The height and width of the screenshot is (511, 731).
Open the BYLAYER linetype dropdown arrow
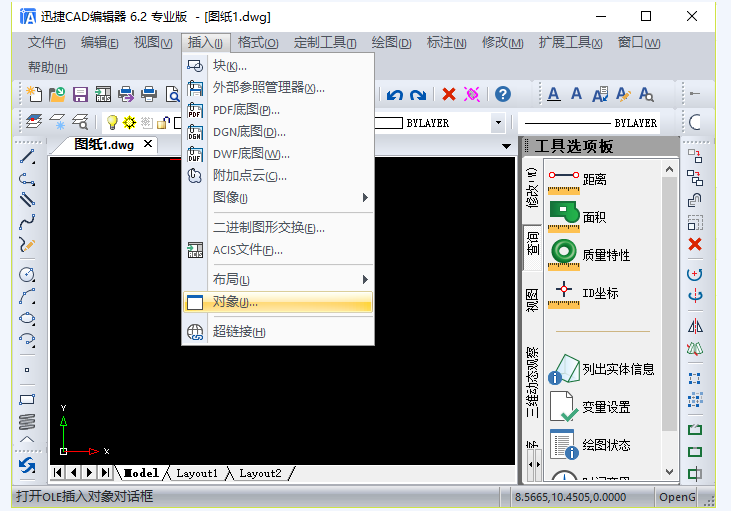click(x=498, y=123)
